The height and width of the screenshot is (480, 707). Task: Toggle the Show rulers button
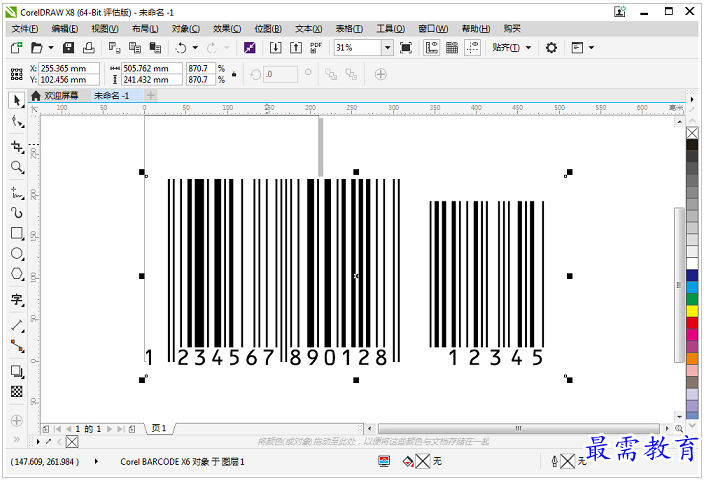pos(432,47)
